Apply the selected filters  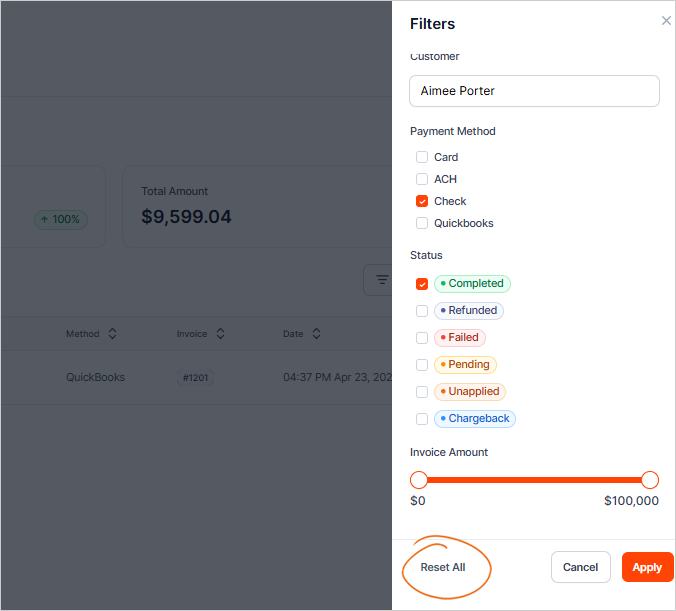click(x=646, y=567)
